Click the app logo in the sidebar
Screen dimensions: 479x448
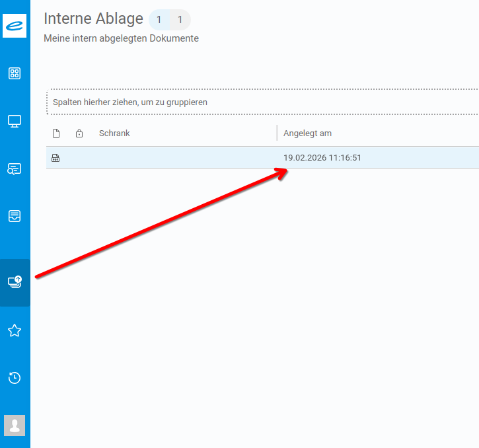pyautogui.click(x=15, y=26)
